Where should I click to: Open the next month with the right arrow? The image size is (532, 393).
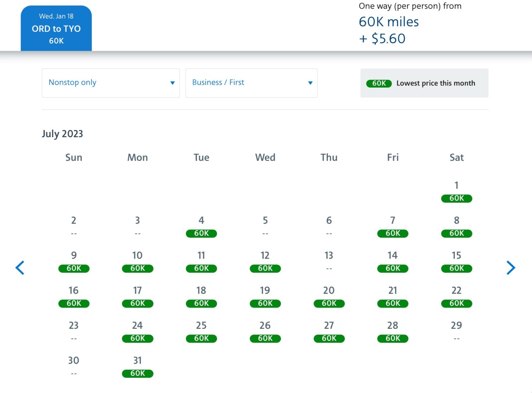click(511, 268)
